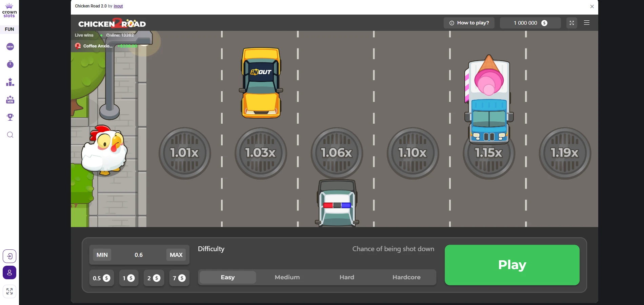Open the leaderboard podium icon

click(x=10, y=82)
